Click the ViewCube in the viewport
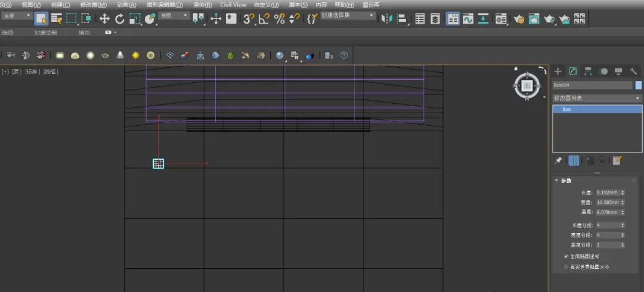This screenshot has width=644, height=292. coord(528,85)
